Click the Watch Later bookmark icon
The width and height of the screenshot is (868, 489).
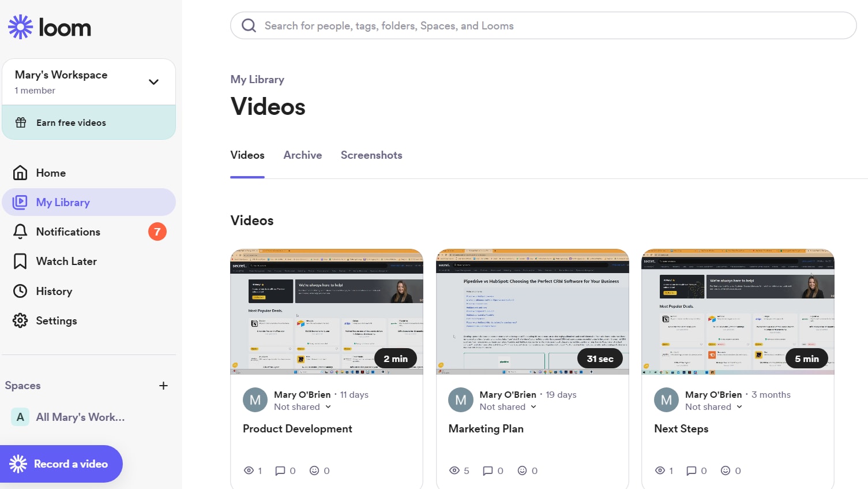click(x=20, y=261)
